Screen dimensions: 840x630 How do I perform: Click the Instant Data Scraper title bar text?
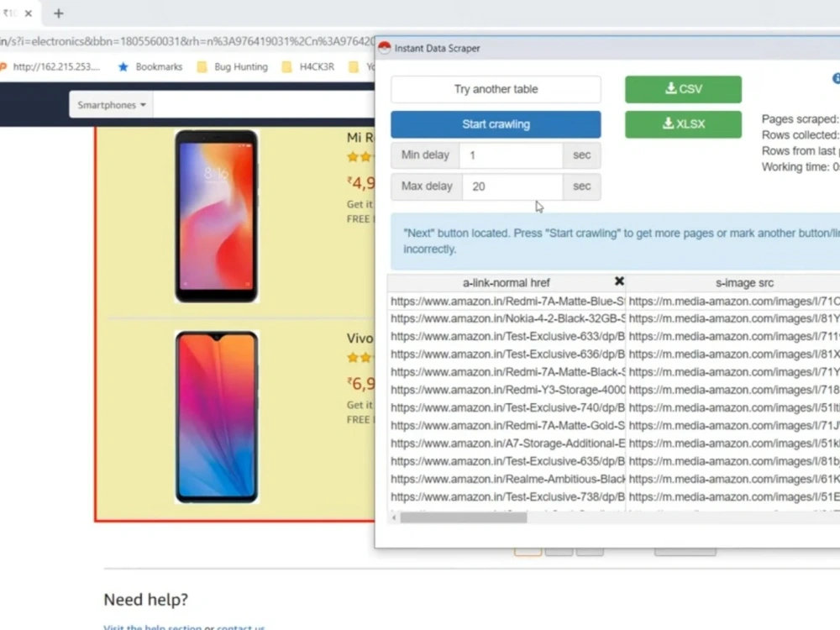437,48
